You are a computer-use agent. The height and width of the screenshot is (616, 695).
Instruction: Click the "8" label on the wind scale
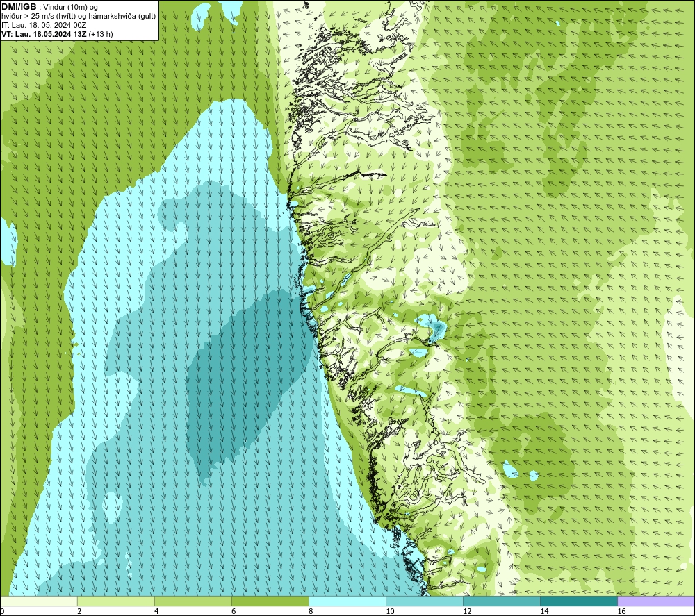311,612
